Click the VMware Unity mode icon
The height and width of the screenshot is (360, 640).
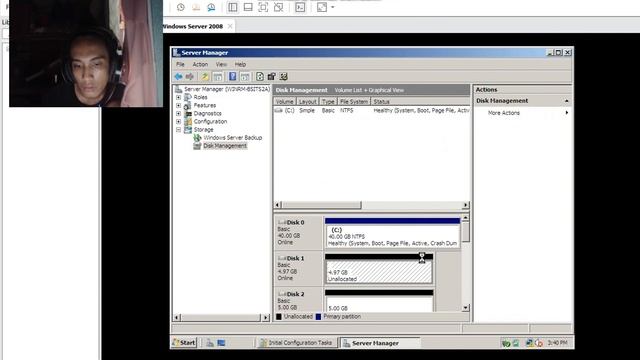tap(278, 7)
